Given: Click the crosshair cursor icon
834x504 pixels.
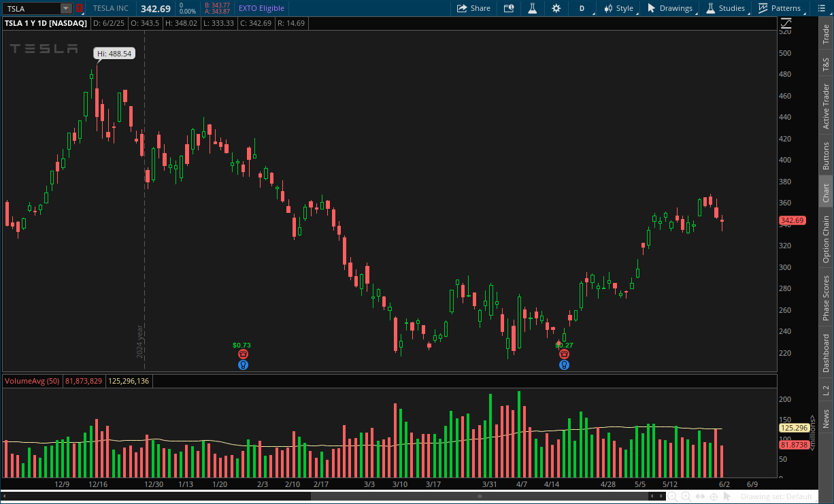Looking at the screenshot, I should [712, 497].
